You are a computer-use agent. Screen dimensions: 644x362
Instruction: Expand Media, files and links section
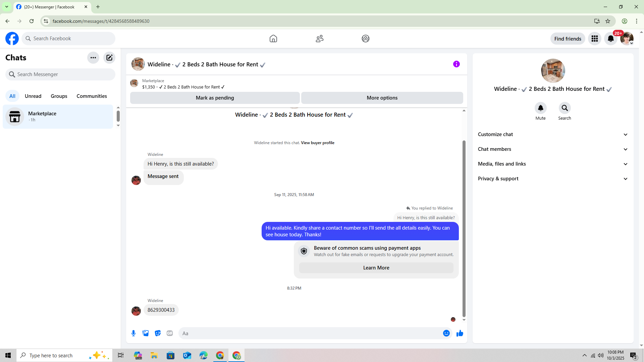click(553, 164)
